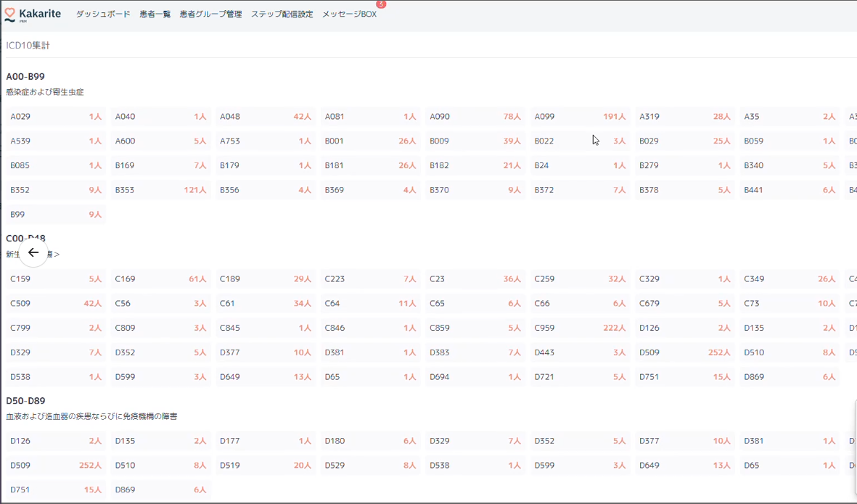The height and width of the screenshot is (504, 857).
Task: Select the A753 code cell
Action: click(x=266, y=141)
